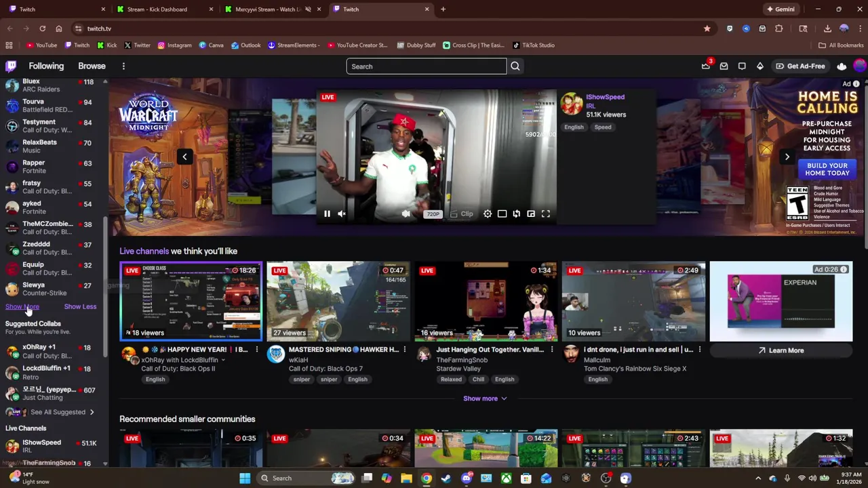Open options for xOhRay stream card
868x488 pixels.
(257, 350)
